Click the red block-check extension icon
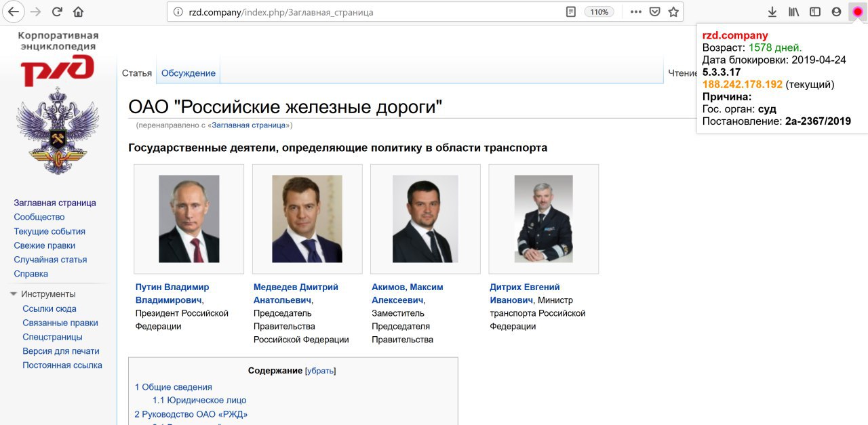The height and width of the screenshot is (425, 868). click(858, 12)
